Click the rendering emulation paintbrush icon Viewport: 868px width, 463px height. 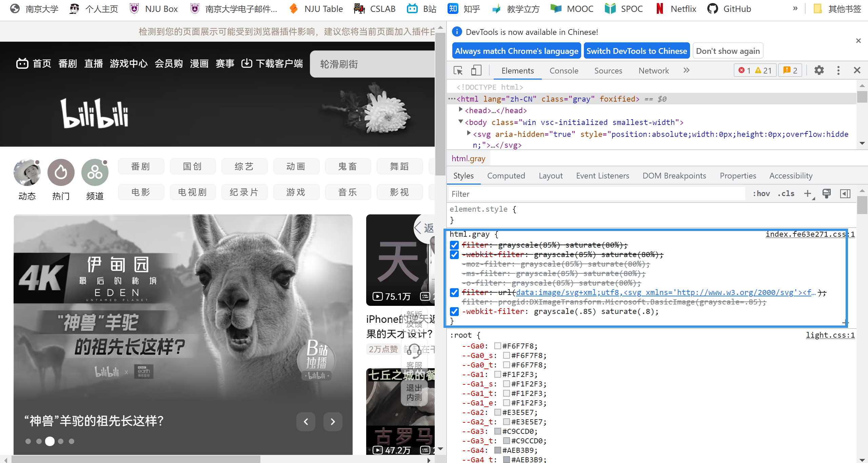[x=827, y=193]
